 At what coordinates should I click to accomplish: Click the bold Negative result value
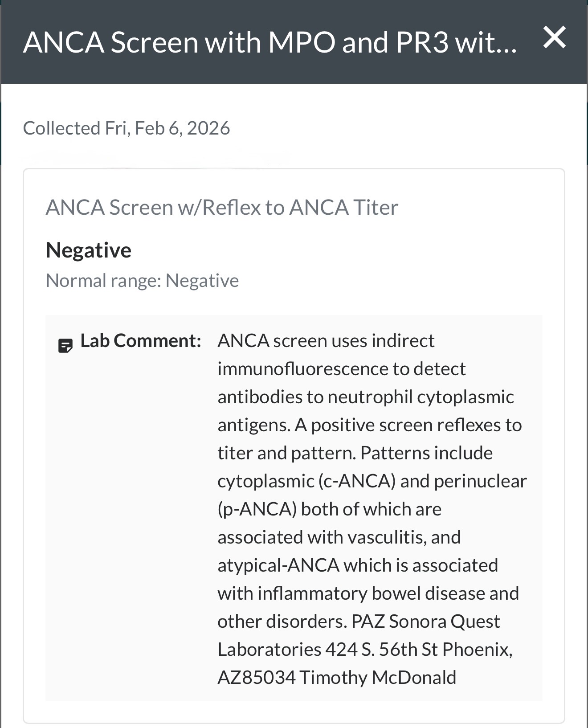point(89,250)
